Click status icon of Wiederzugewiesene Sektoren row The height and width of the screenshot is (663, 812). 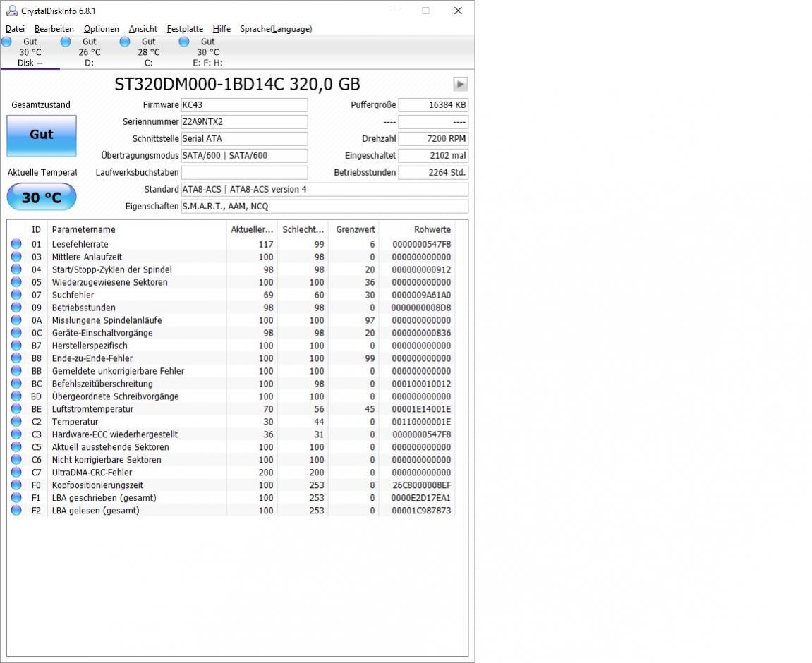point(16,282)
